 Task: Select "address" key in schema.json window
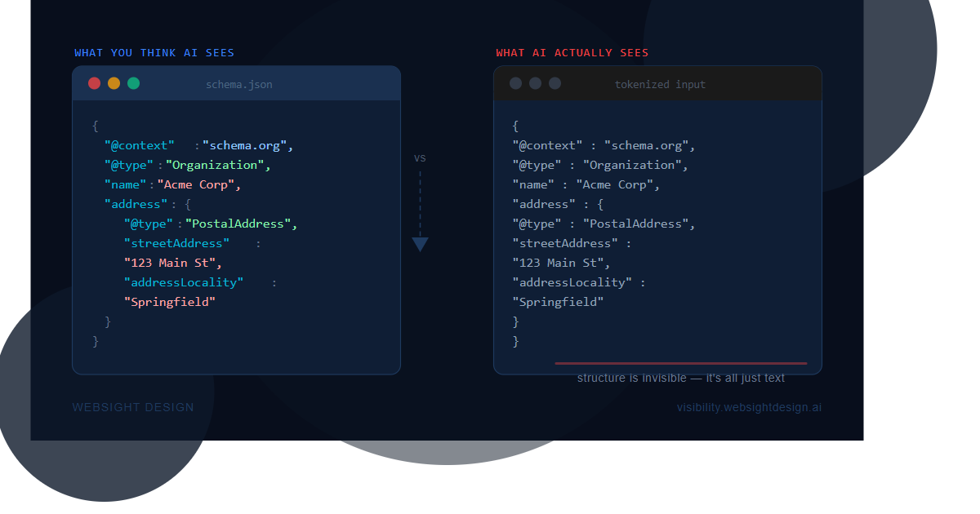[x=136, y=204]
